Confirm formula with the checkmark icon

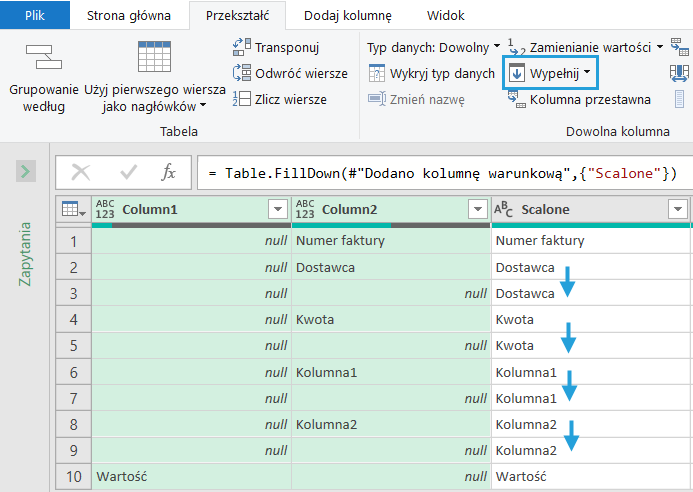click(x=128, y=173)
